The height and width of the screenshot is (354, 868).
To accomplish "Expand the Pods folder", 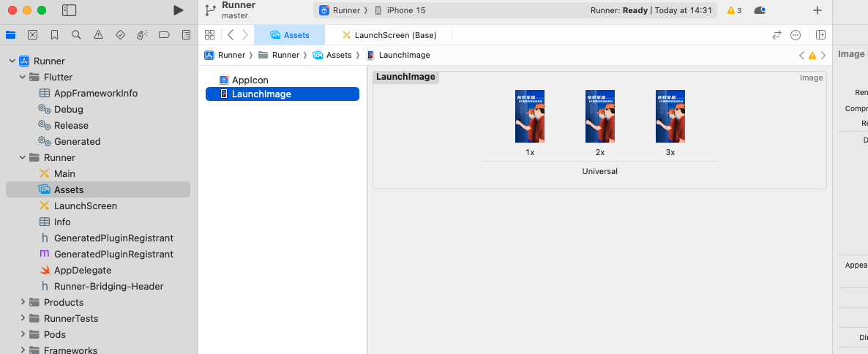I will 23,334.
